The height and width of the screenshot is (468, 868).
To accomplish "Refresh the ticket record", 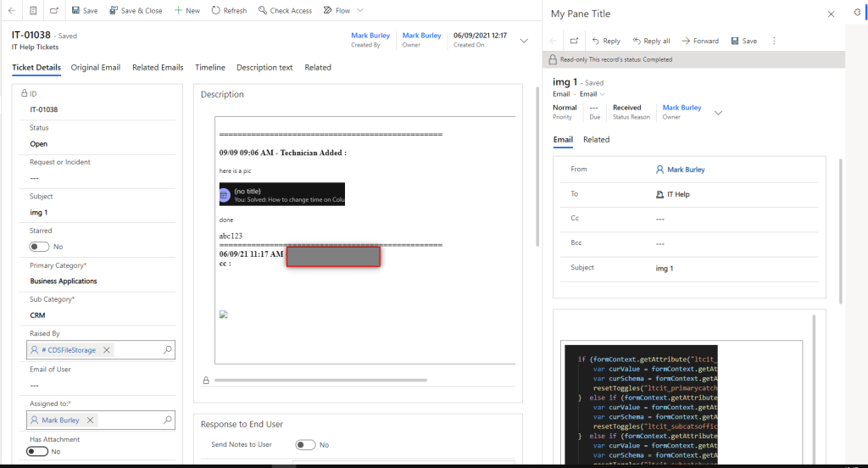I will pos(229,11).
